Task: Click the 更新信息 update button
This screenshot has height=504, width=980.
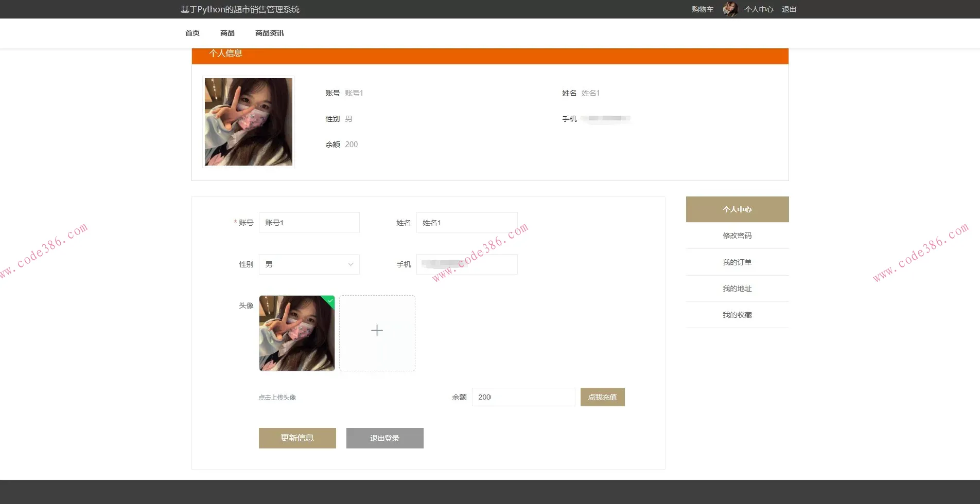Action: click(x=297, y=438)
